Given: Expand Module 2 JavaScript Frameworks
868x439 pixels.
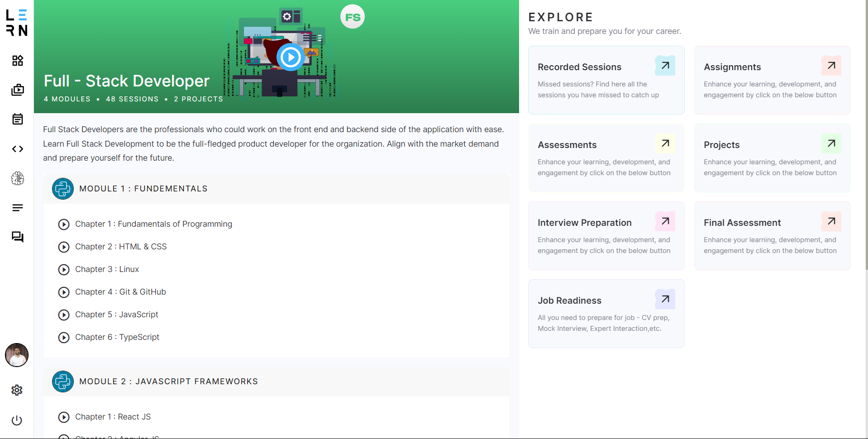Looking at the screenshot, I should [169, 382].
